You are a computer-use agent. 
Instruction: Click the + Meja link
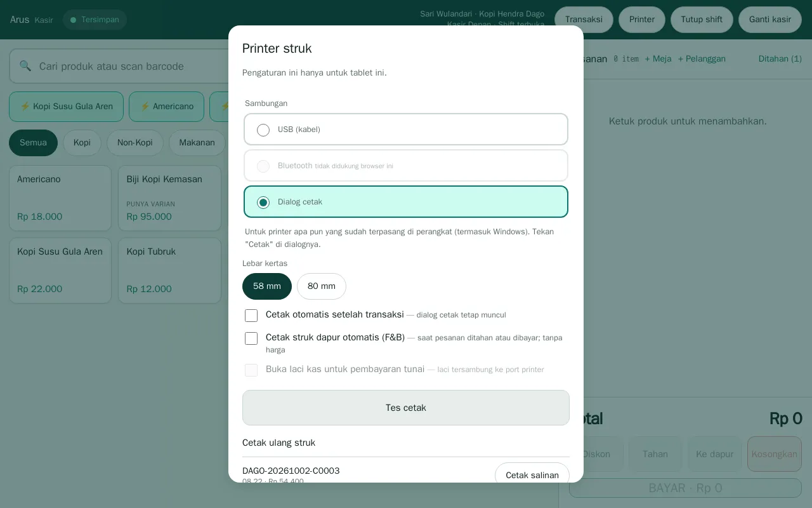658,59
